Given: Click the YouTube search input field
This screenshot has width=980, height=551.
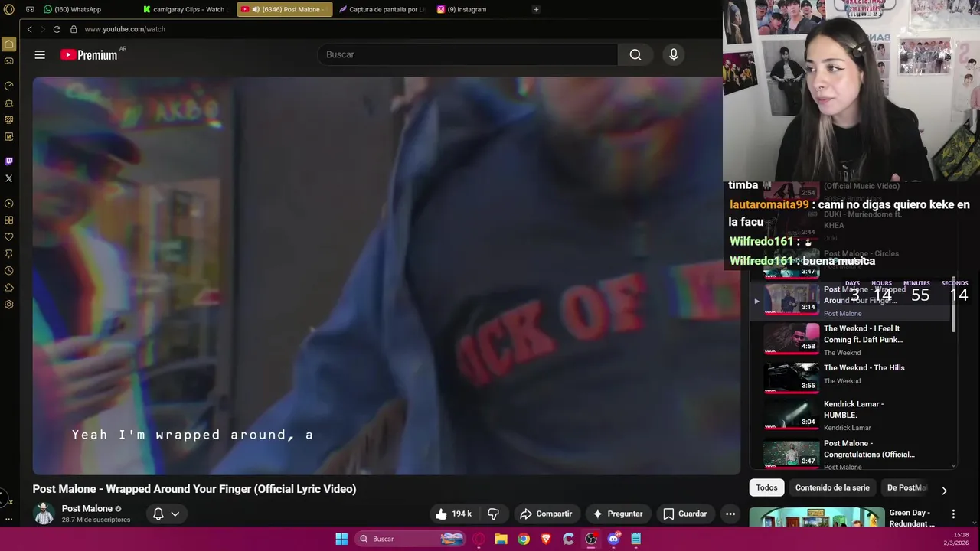Looking at the screenshot, I should coord(468,54).
